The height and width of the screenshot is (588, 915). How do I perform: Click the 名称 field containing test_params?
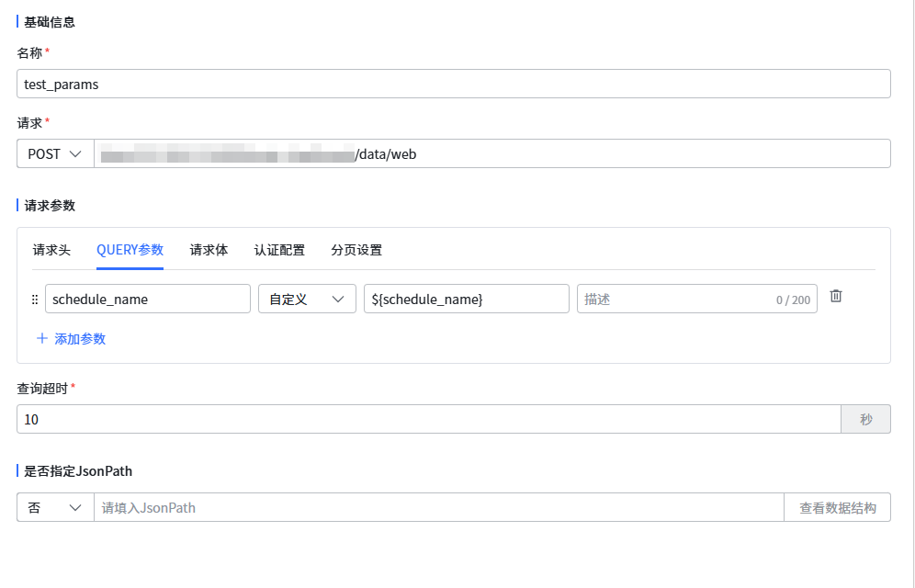tap(453, 84)
